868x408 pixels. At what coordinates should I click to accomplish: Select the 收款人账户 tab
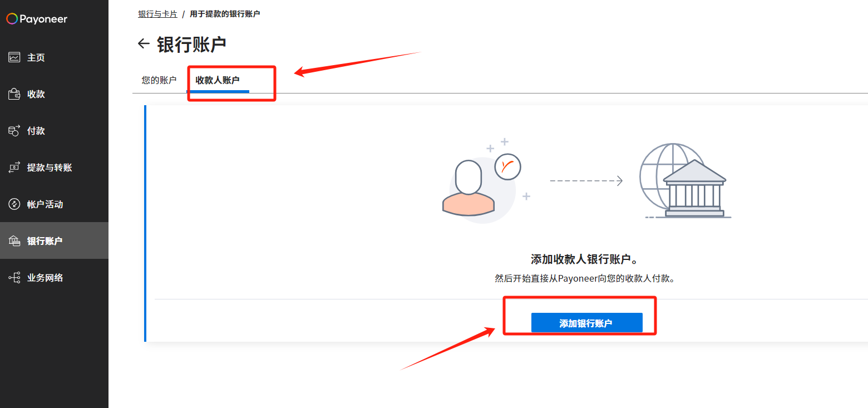[218, 80]
